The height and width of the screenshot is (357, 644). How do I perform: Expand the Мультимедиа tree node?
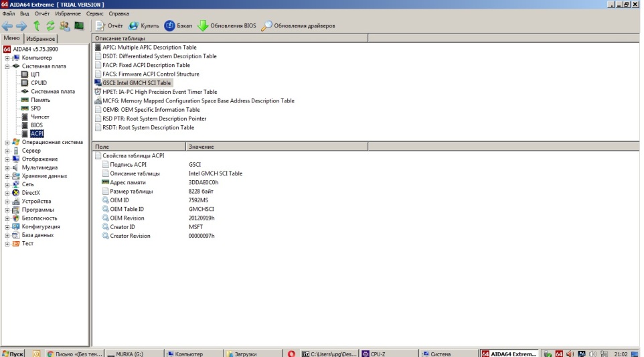click(7, 167)
